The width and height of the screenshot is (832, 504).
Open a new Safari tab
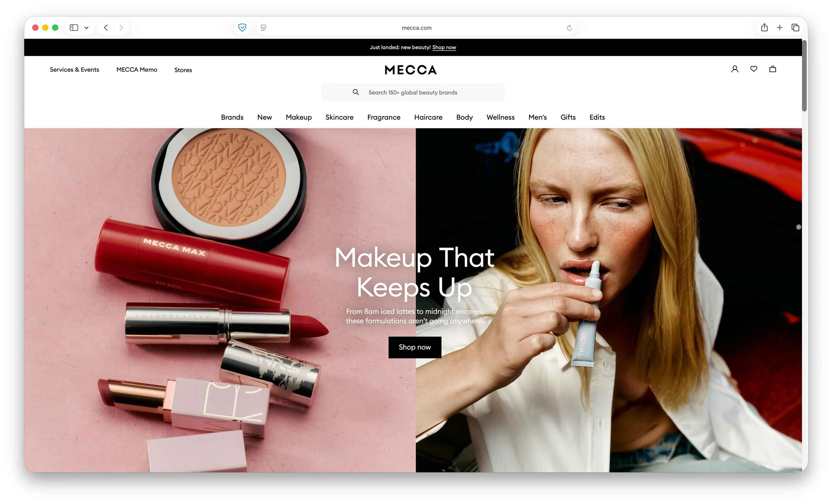tap(779, 28)
